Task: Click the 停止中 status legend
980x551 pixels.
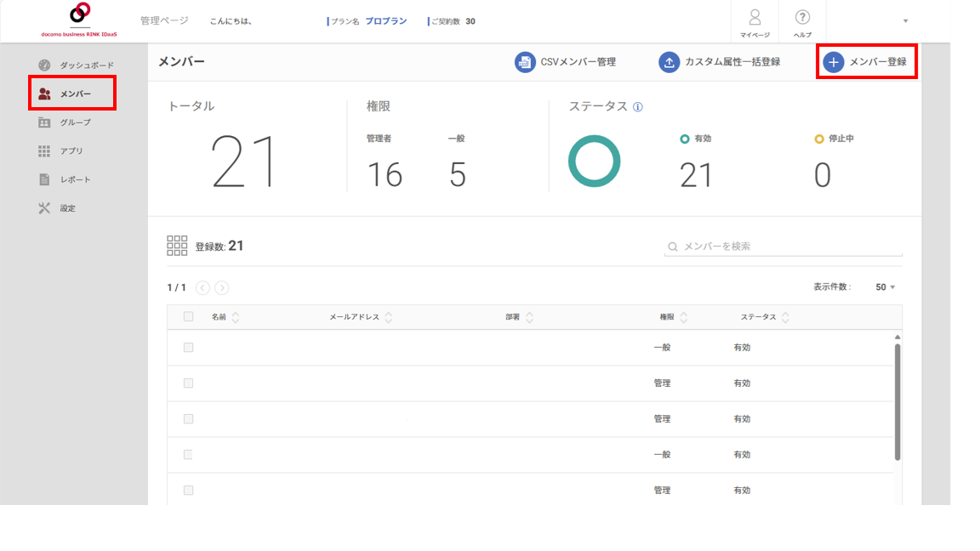Action: click(835, 139)
